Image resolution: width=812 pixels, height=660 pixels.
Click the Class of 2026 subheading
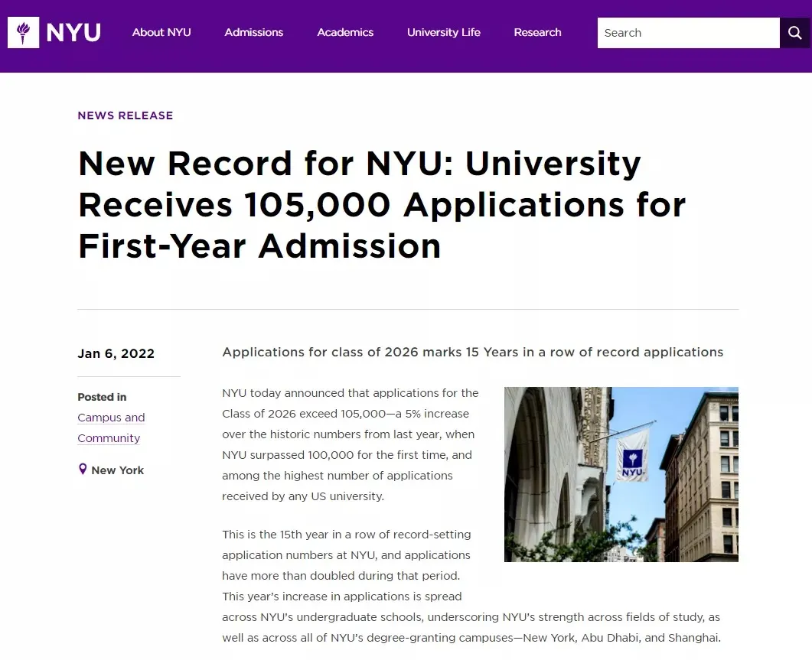[472, 352]
